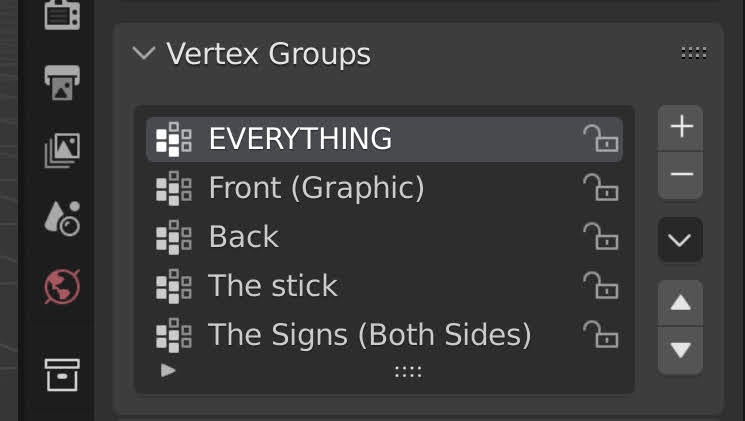
Task: Toggle lock on EVERYTHING vertex group
Action: click(x=601, y=139)
